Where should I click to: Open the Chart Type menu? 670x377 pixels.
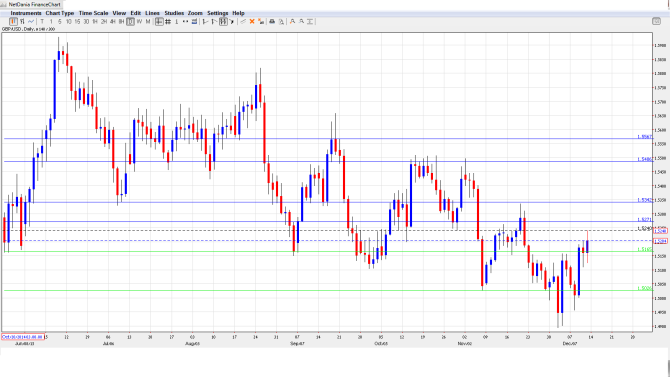(60, 13)
